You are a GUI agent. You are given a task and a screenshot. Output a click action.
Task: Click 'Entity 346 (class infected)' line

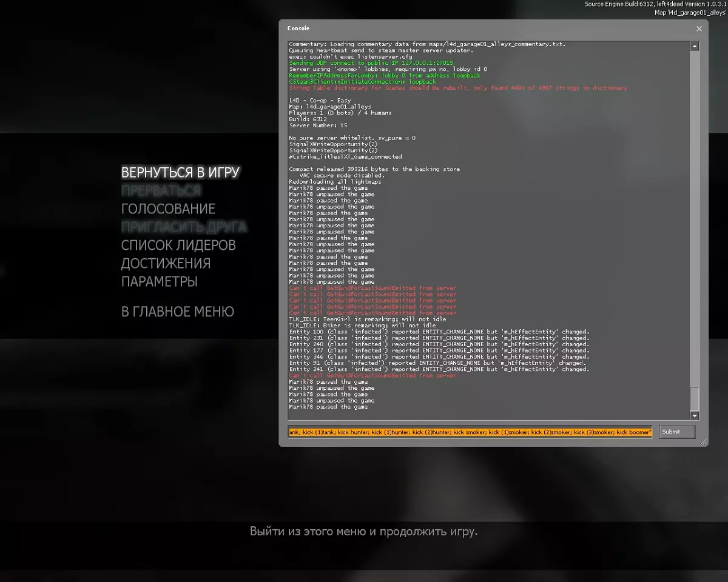click(439, 357)
